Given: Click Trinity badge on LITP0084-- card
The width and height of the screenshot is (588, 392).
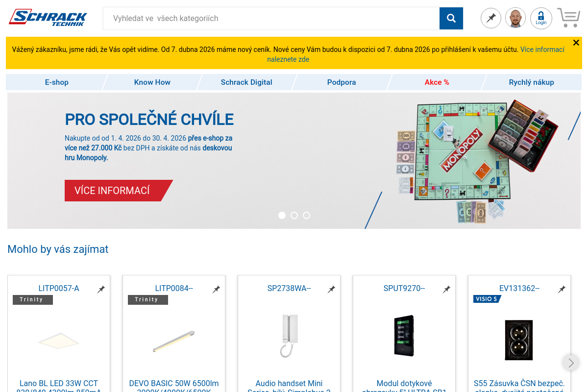Looking at the screenshot, I should click(x=148, y=299).
